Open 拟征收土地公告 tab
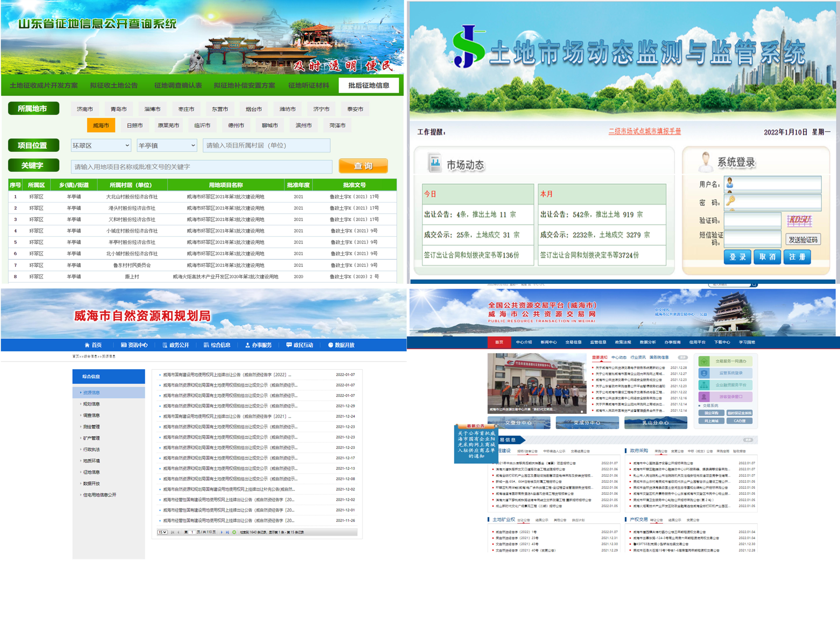840x630 pixels. click(114, 85)
